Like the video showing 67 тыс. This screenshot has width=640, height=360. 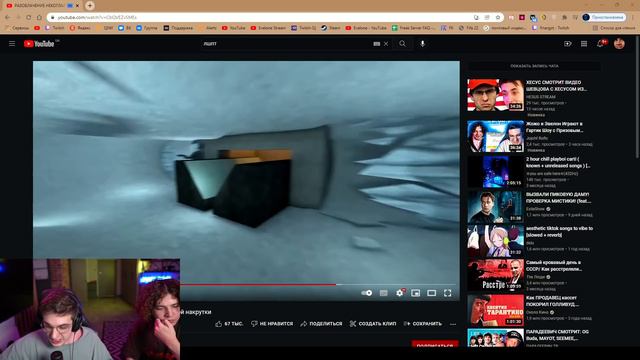(x=229, y=324)
